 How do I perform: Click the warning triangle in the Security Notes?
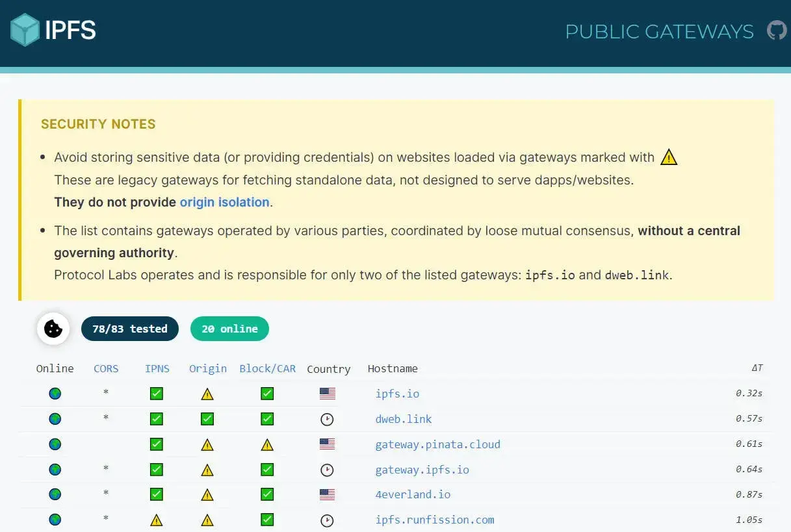click(669, 157)
